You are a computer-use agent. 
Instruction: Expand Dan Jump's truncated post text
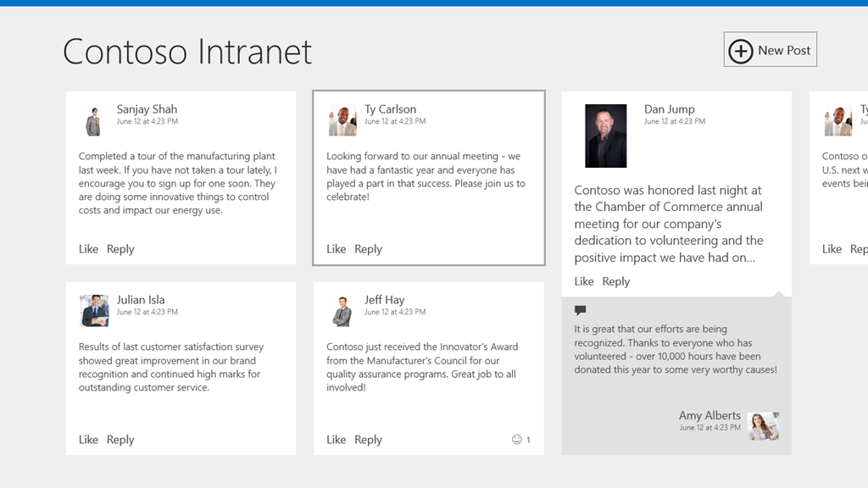tap(668, 224)
